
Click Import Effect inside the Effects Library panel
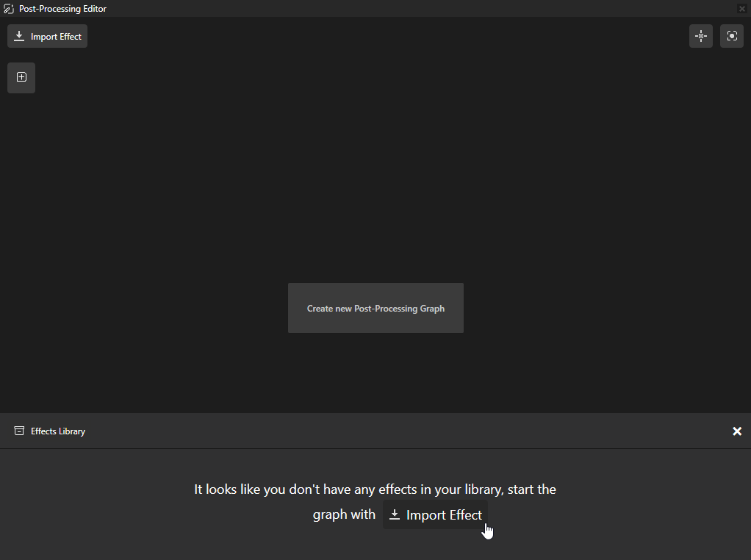434,514
